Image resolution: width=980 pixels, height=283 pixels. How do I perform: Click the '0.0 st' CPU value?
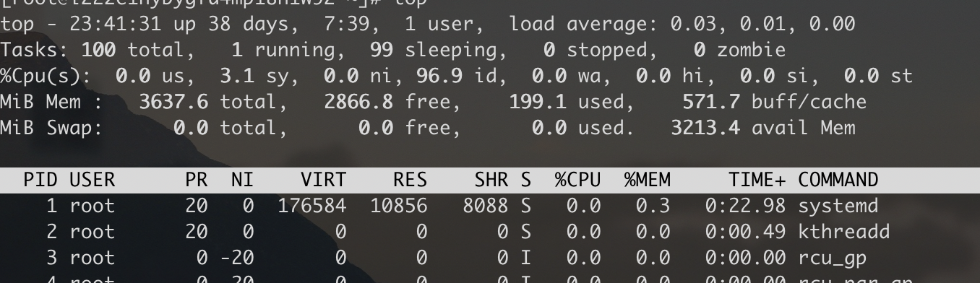point(878,77)
